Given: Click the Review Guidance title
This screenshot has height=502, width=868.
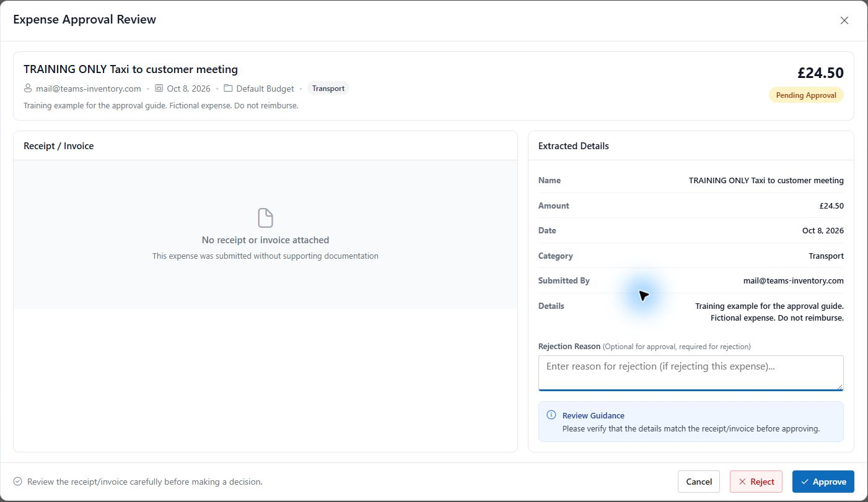Looking at the screenshot, I should point(594,415).
